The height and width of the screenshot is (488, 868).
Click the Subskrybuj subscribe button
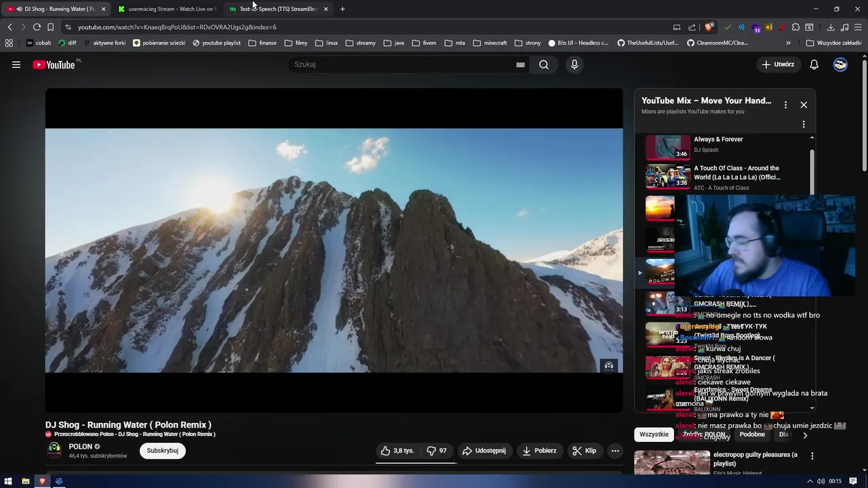click(x=163, y=451)
